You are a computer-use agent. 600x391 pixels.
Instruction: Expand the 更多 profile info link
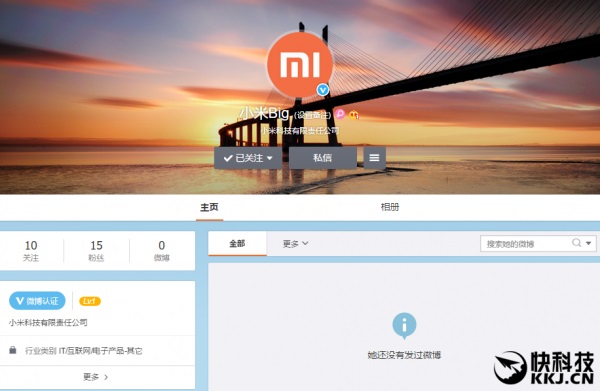[x=96, y=377]
